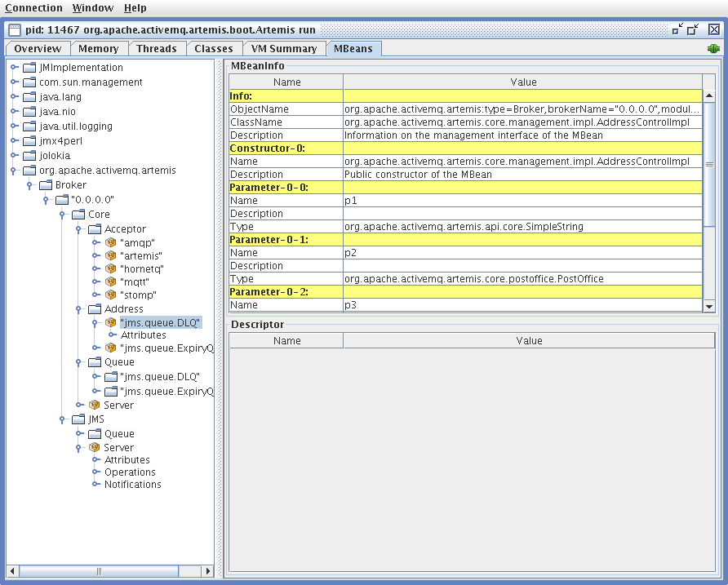
Task: Click the green connection status icon
Action: point(713,49)
